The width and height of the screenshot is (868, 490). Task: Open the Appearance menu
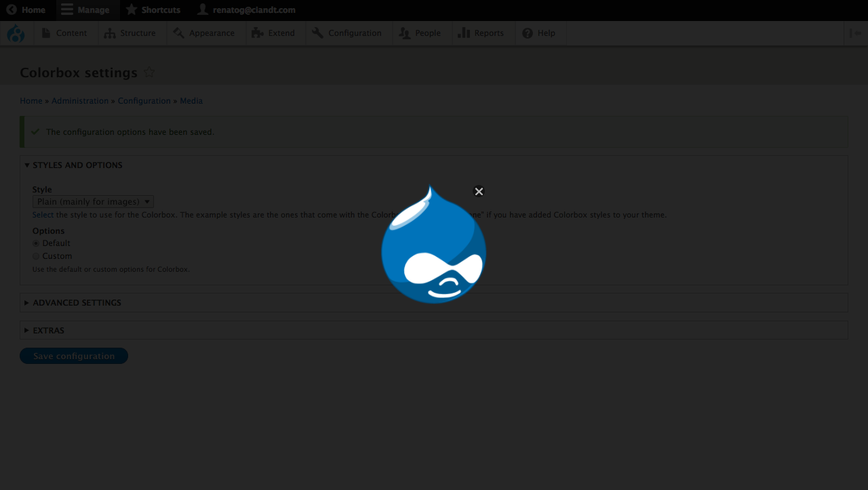203,33
